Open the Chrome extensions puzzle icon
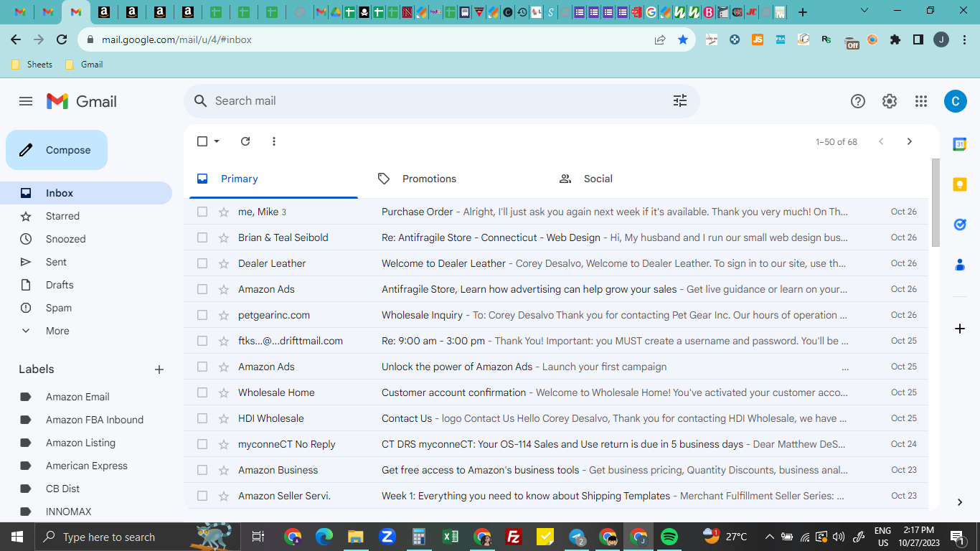The height and width of the screenshot is (551, 980). click(895, 39)
